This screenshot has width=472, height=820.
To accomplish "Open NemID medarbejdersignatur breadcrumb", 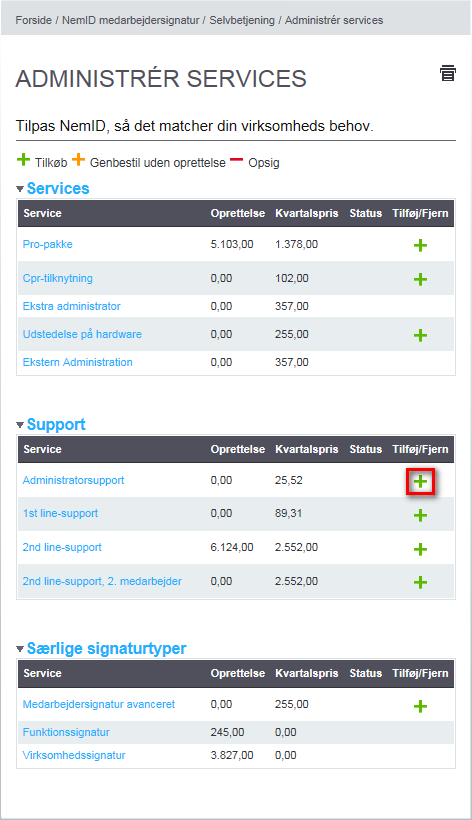I will pyautogui.click(x=131, y=20).
